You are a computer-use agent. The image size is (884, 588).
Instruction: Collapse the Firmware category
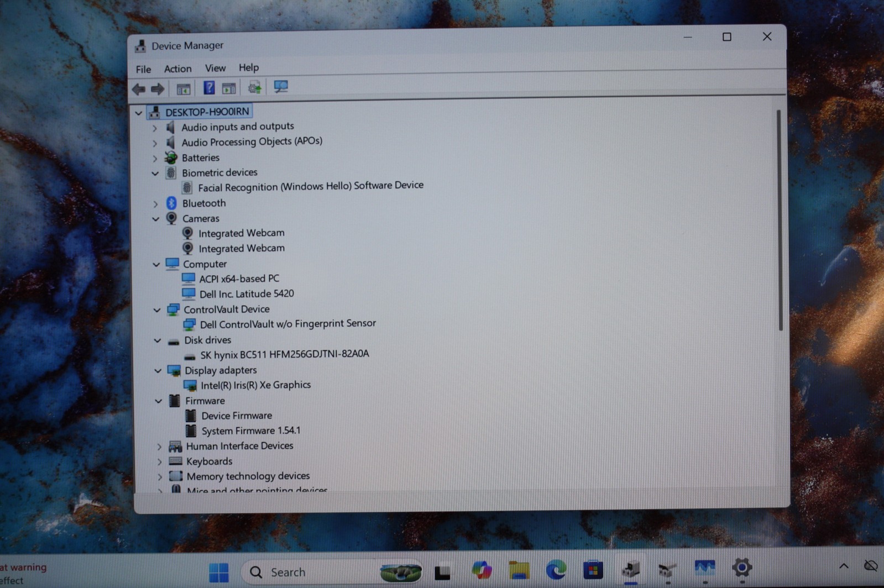click(x=159, y=401)
